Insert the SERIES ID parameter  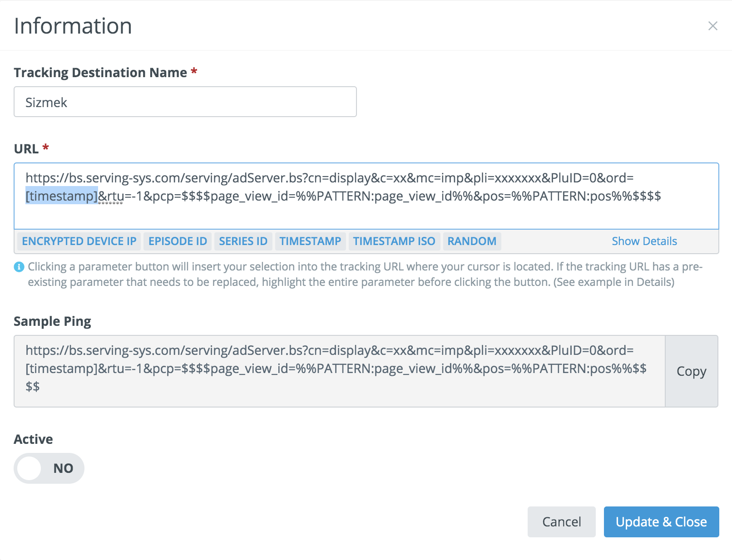click(243, 241)
